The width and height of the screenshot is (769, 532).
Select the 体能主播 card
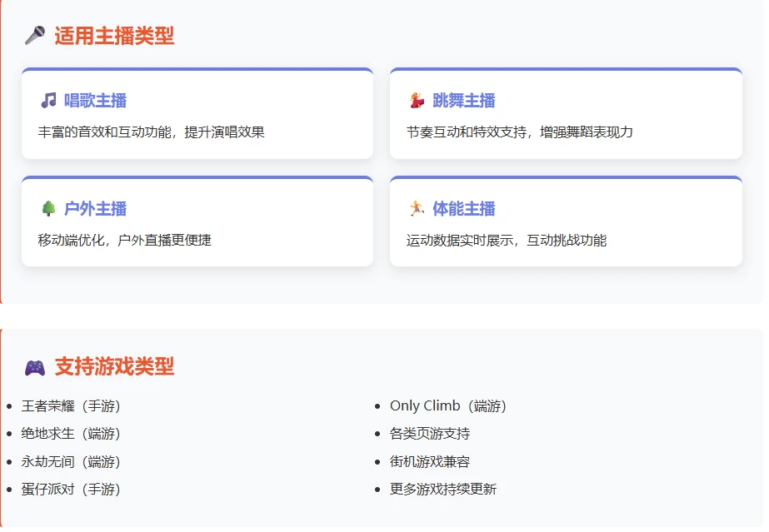point(566,221)
